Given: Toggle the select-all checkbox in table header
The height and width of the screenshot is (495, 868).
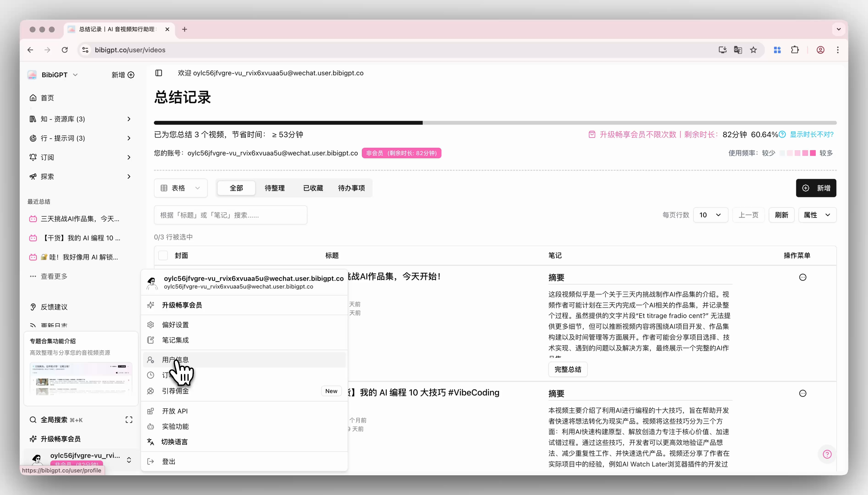Looking at the screenshot, I should (x=163, y=255).
